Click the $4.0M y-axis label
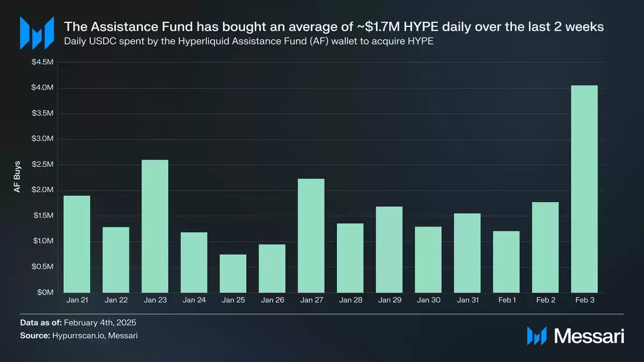This screenshot has width=644, height=362. click(42, 88)
